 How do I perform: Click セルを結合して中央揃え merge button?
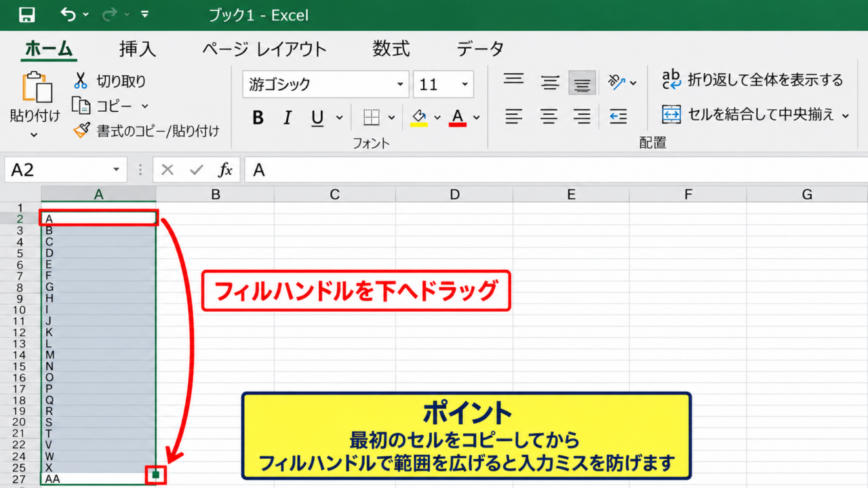[x=749, y=115]
